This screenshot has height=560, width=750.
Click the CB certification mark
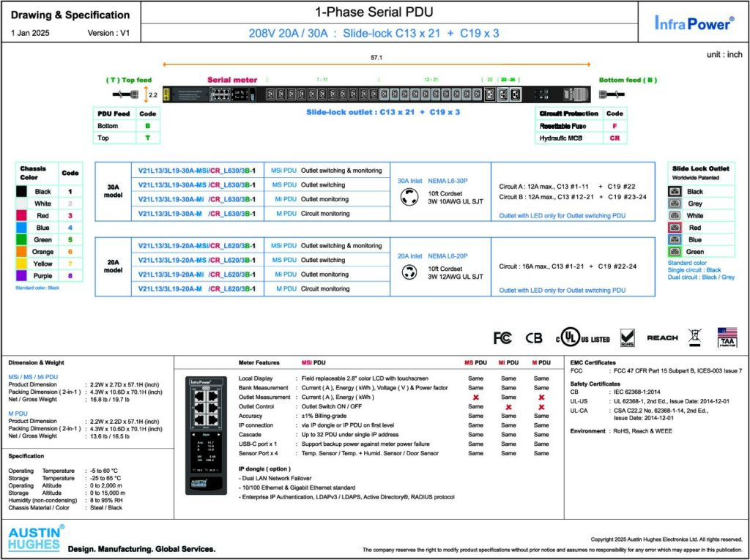[534, 338]
